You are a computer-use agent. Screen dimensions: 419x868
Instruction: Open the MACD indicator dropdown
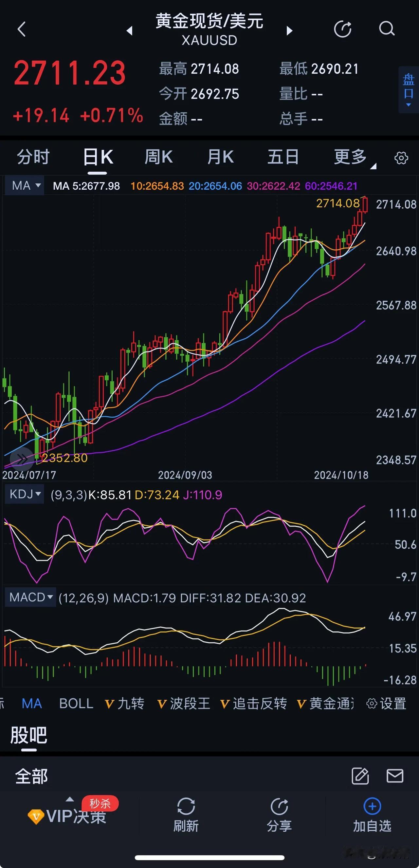click(30, 597)
